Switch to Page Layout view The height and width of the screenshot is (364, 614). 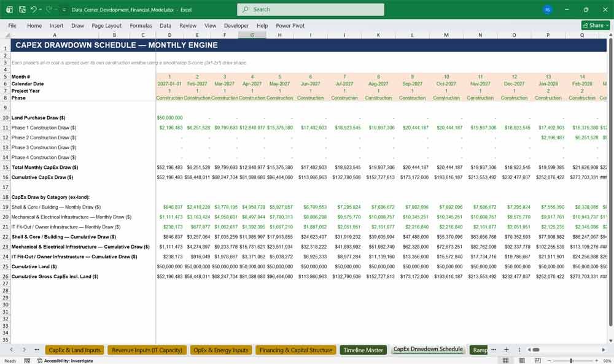(x=521, y=360)
